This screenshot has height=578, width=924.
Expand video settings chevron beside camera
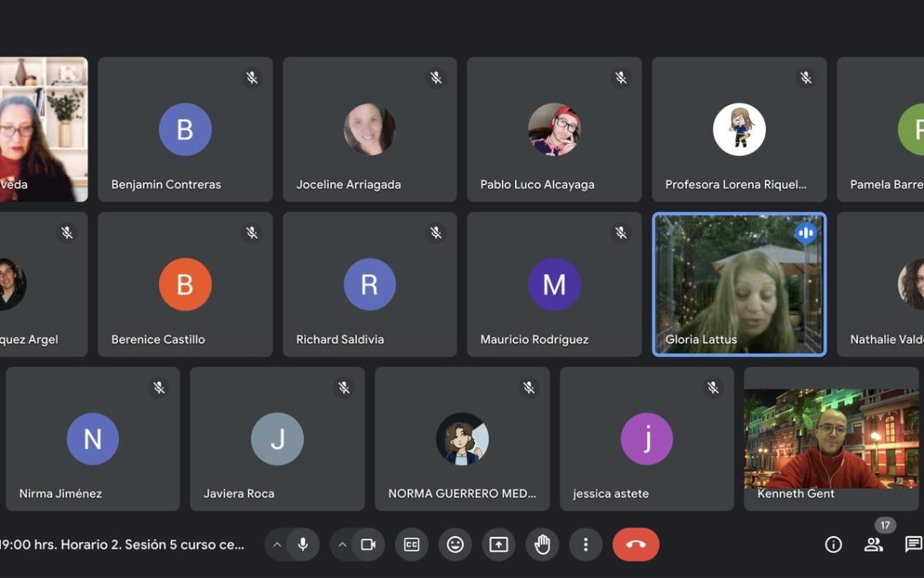pyautogui.click(x=341, y=545)
